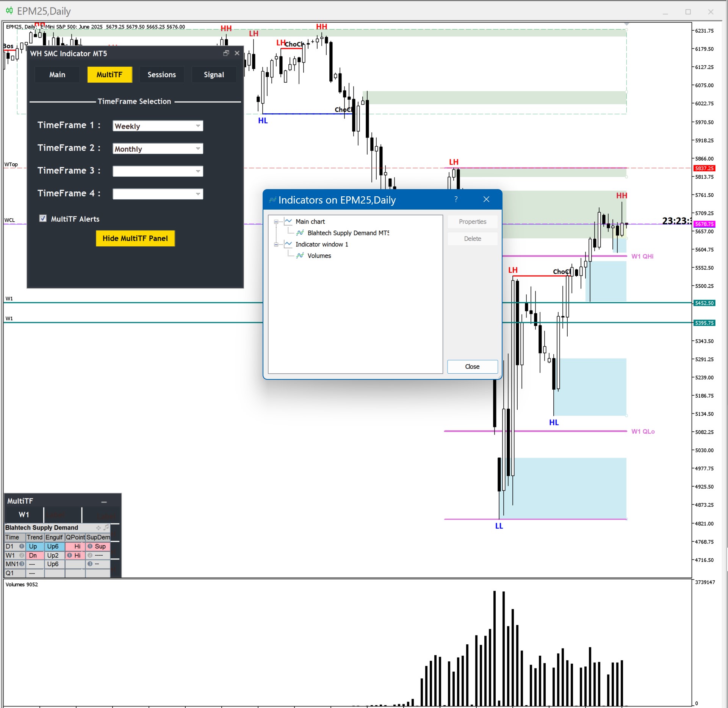Switch to the Sessions tab
Viewport: 728px width, 708px height.
[x=161, y=75]
